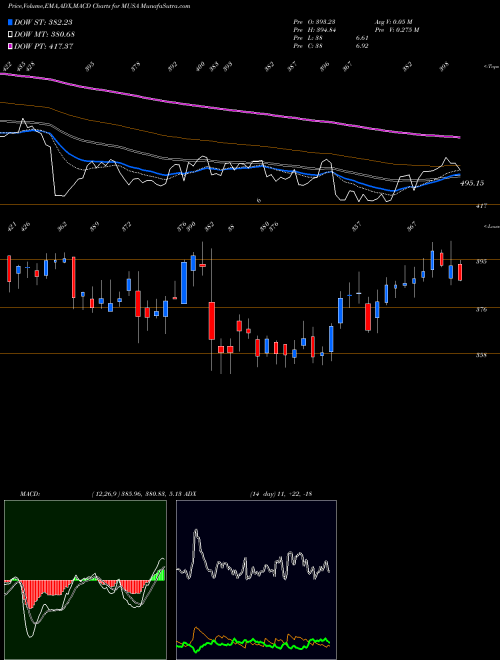500x660 pixels.
Task: Click the 'Pre L' low value row
Action: [x=331, y=38]
